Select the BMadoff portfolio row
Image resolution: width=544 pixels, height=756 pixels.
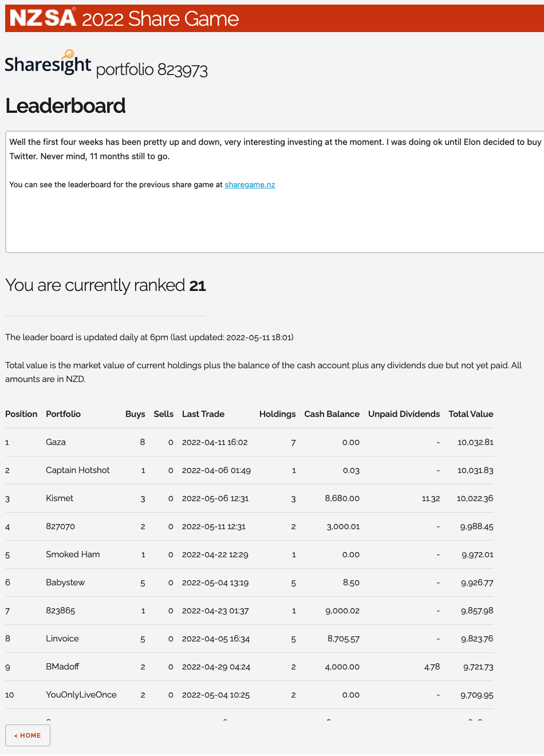click(x=62, y=667)
